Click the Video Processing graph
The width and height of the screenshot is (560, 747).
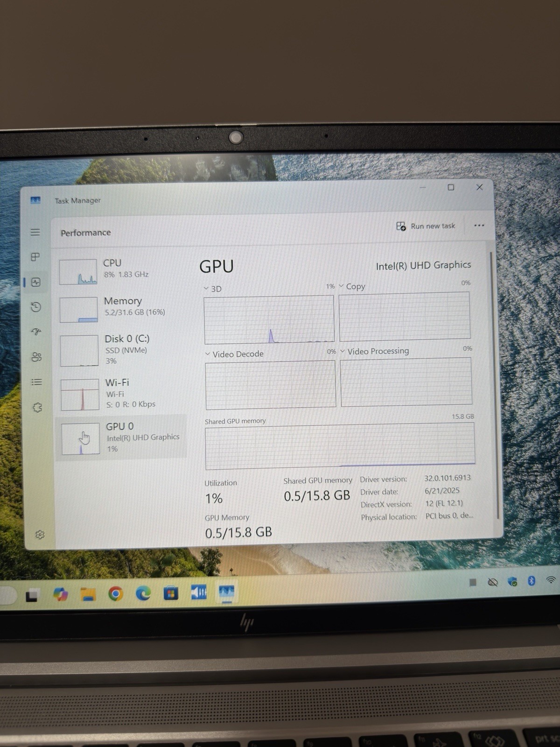coord(406,381)
